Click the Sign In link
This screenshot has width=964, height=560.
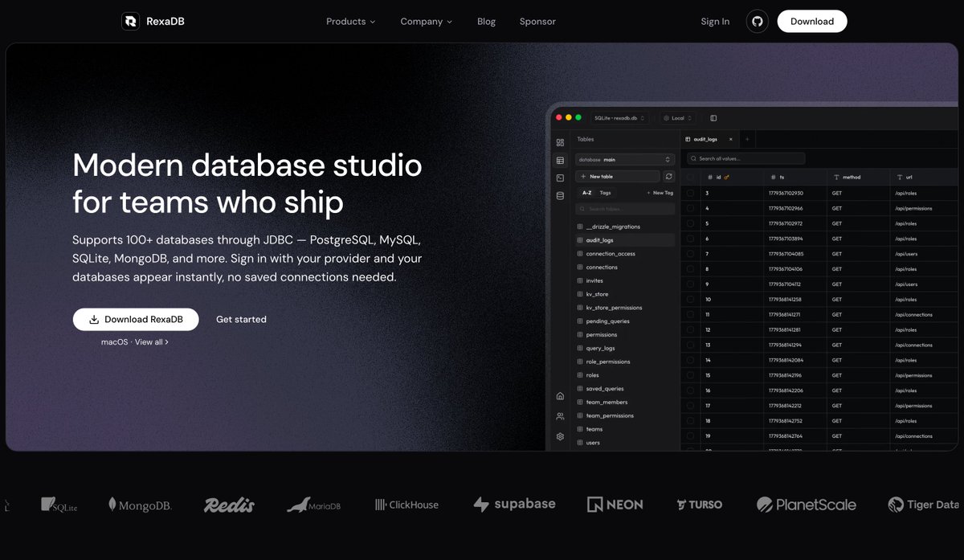[x=715, y=22]
